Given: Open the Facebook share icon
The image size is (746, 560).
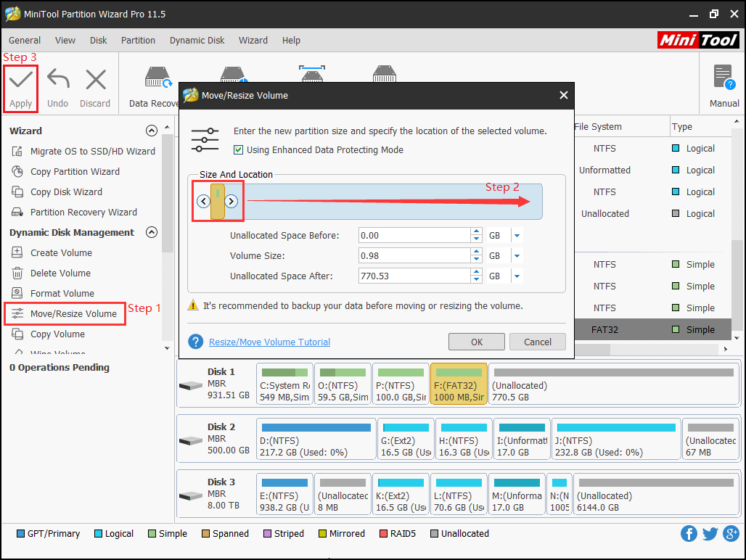Looking at the screenshot, I should click(x=689, y=533).
